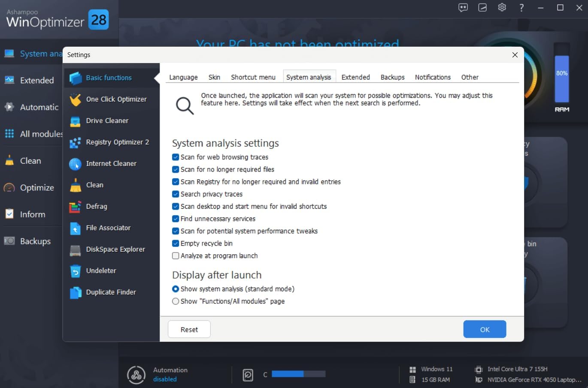Screen dimensions: 588x388
Task: Uncheck Empty recycle bin option
Action: (176, 243)
